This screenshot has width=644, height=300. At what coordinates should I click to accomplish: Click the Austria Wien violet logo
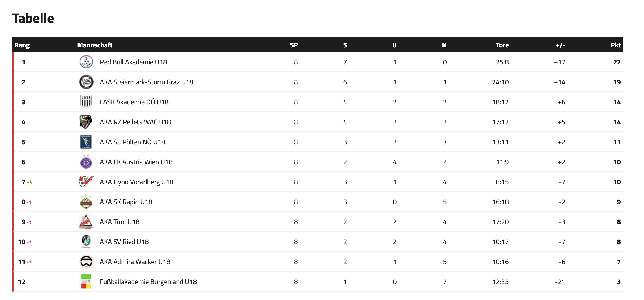(86, 162)
